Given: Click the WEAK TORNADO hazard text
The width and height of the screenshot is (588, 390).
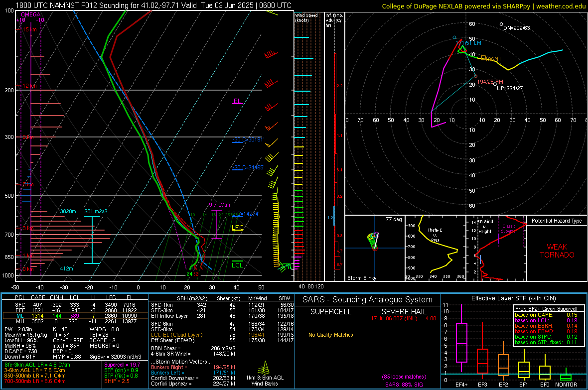Looking at the screenshot, I should tap(557, 251).
